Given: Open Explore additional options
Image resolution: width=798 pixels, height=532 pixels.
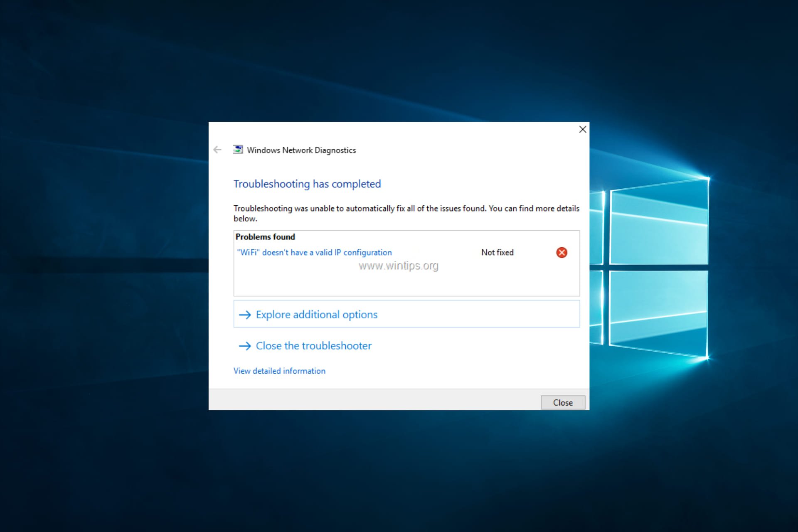Looking at the screenshot, I should (x=406, y=314).
